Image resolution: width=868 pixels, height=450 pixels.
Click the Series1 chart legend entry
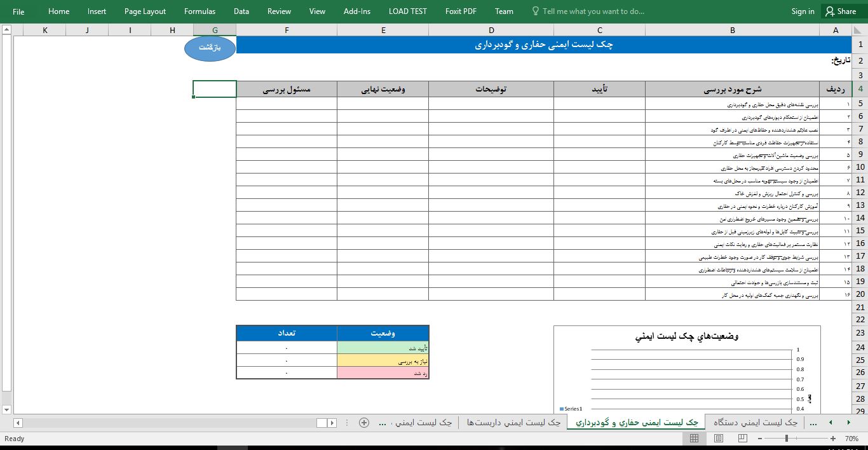tap(571, 409)
